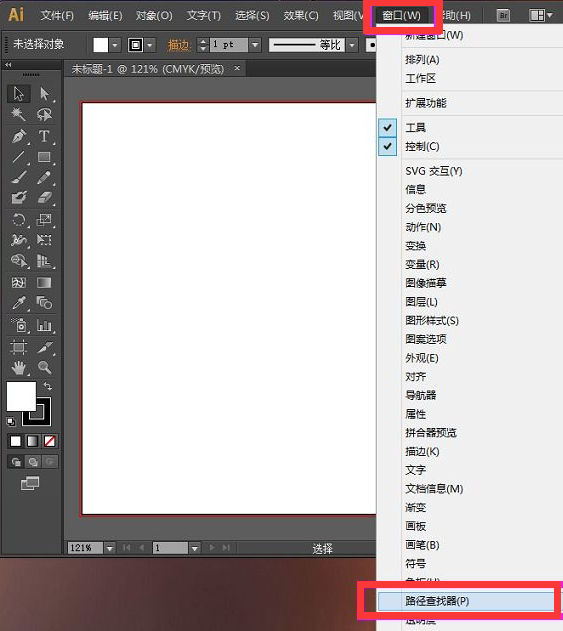The image size is (563, 631).
Task: Select the Zoom magnifier tool
Action: click(44, 367)
